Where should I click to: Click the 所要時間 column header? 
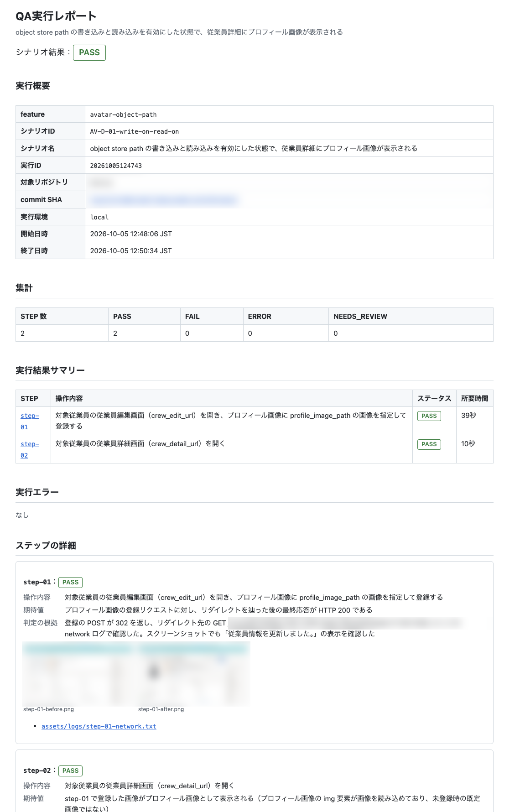point(474,399)
